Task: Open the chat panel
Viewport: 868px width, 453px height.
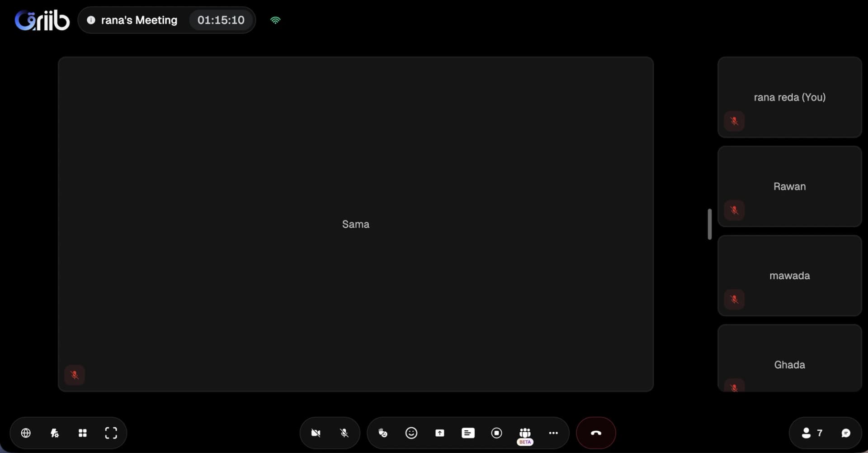Action: (x=846, y=433)
